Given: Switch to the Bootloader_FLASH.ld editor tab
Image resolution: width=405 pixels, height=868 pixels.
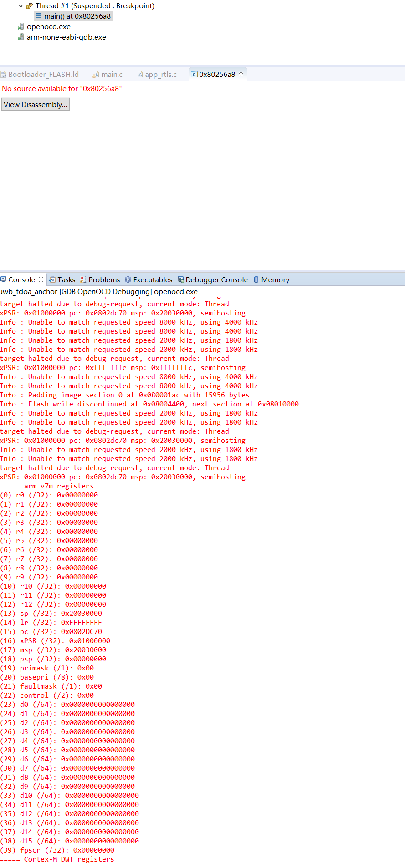Looking at the screenshot, I should (x=43, y=75).
